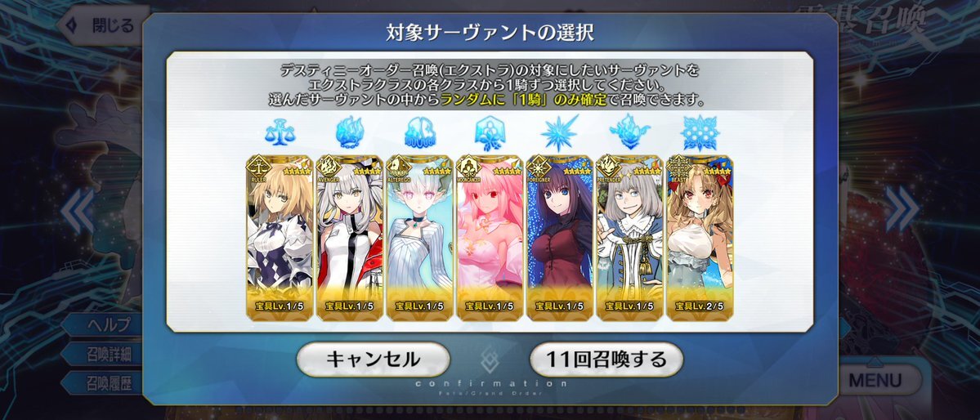This screenshot has height=420, width=980.
Task: Advance with the right double-chevron arrow
Action: coord(902,210)
